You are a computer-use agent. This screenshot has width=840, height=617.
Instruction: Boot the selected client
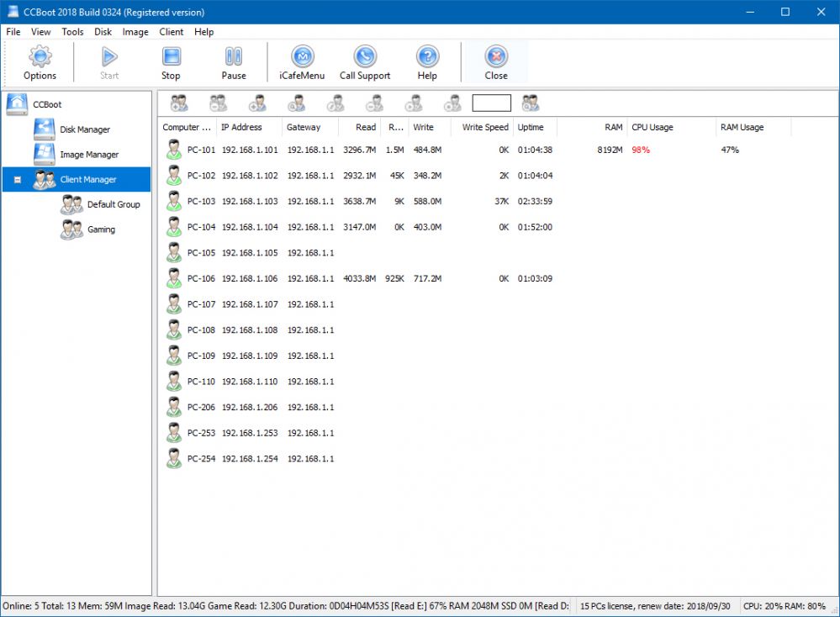pyautogui.click(x=413, y=102)
